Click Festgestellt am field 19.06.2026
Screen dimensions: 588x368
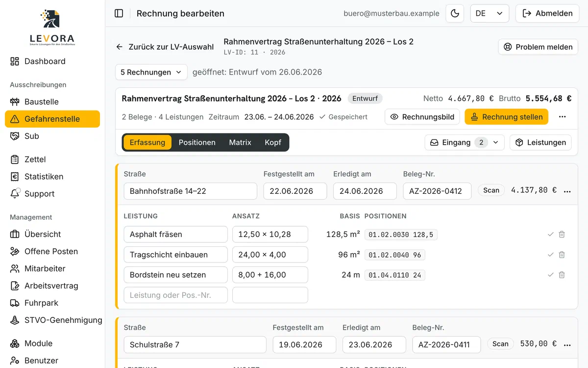click(x=304, y=345)
